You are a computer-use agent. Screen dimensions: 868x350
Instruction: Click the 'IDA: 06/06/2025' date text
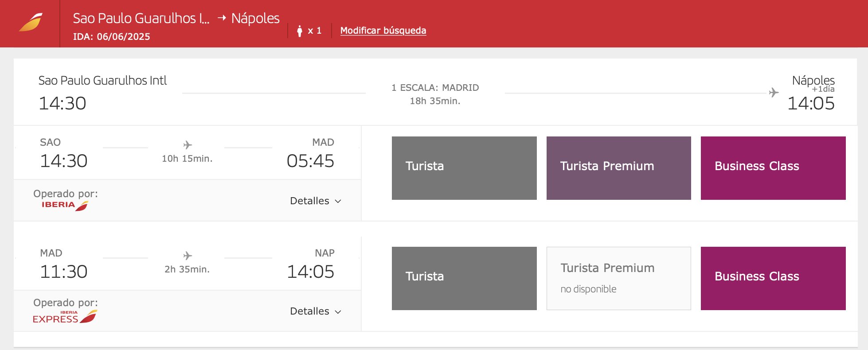pyautogui.click(x=112, y=37)
